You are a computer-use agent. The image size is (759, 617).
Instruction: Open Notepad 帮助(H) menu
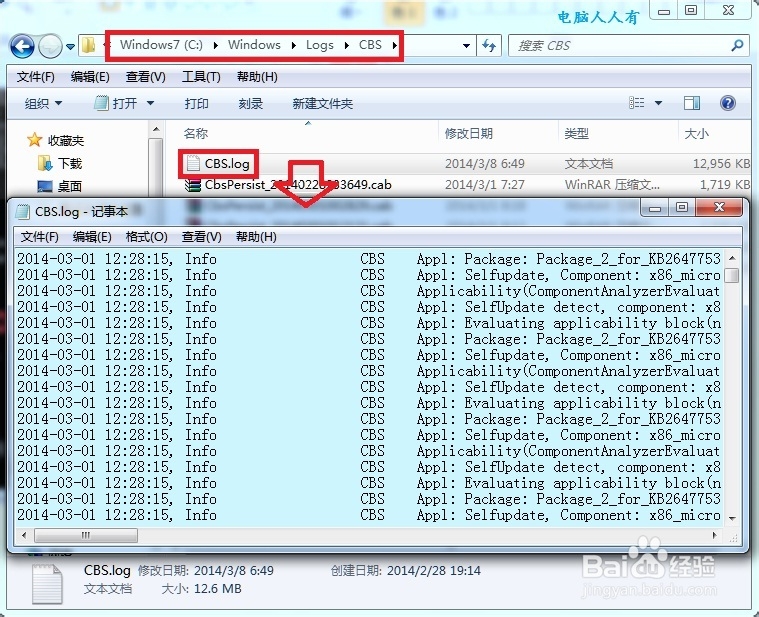tap(256, 237)
